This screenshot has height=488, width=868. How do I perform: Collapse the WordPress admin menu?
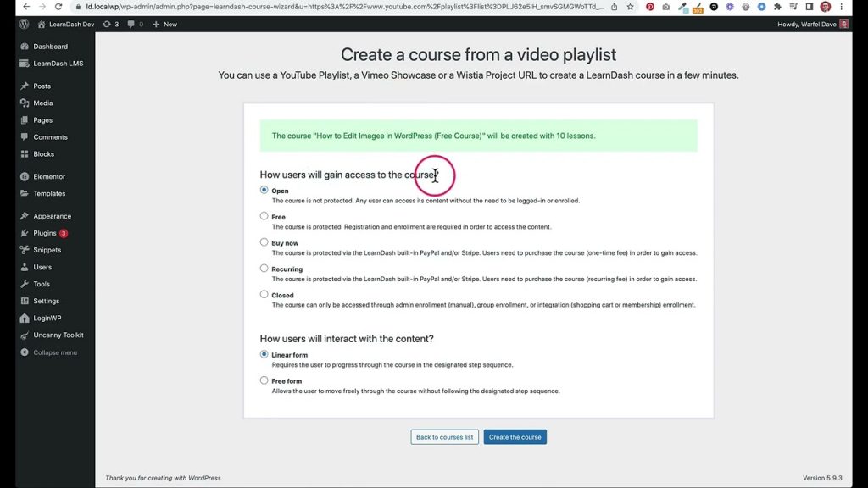pyautogui.click(x=54, y=352)
